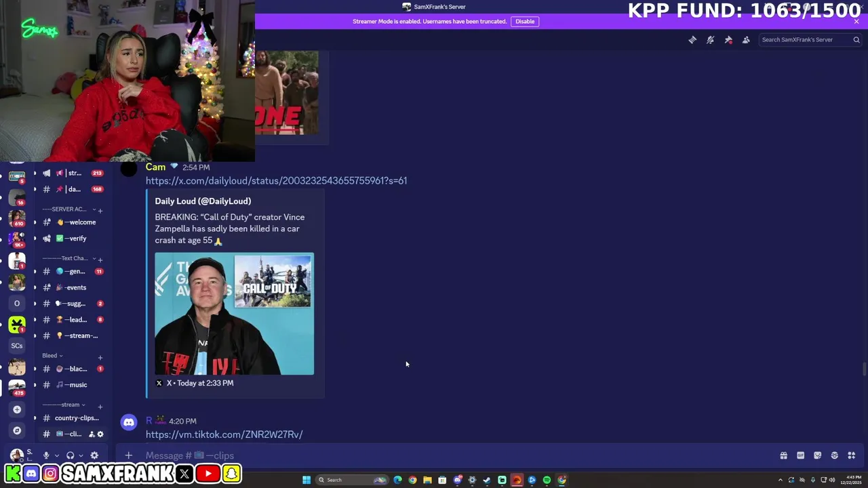The width and height of the screenshot is (868, 488).
Task: Open the blac channel under Bleed
Action: point(73,369)
